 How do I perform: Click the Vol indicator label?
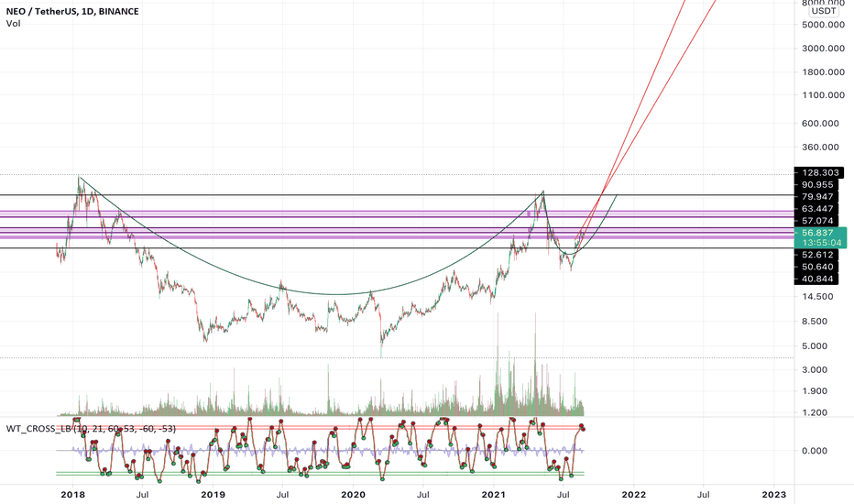[x=13, y=24]
